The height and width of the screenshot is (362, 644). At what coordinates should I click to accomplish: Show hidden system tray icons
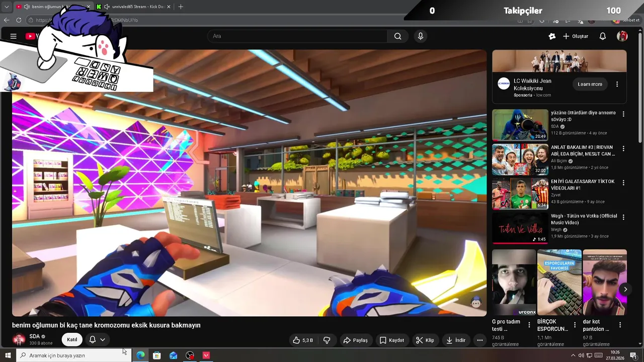(573, 355)
